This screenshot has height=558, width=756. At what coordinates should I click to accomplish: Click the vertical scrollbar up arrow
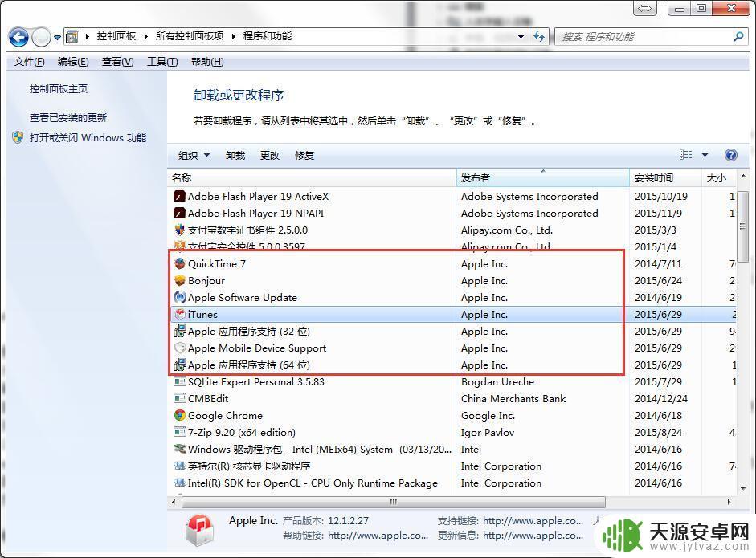coord(743,177)
